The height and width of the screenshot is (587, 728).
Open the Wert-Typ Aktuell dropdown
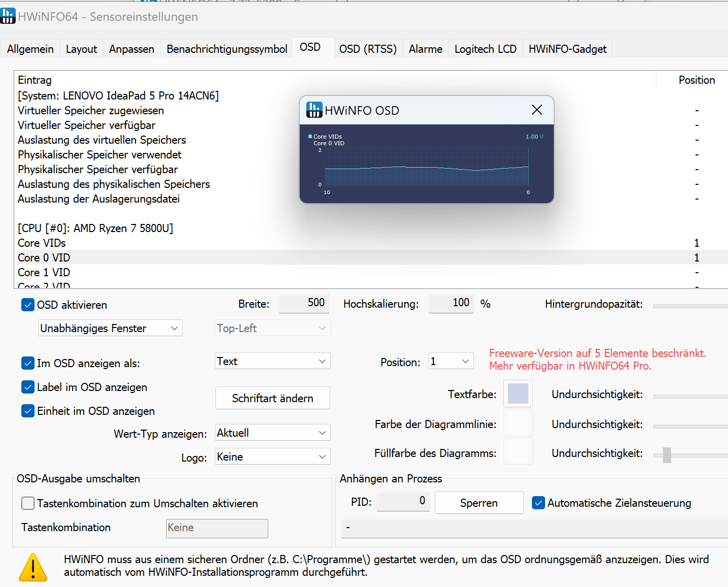273,433
